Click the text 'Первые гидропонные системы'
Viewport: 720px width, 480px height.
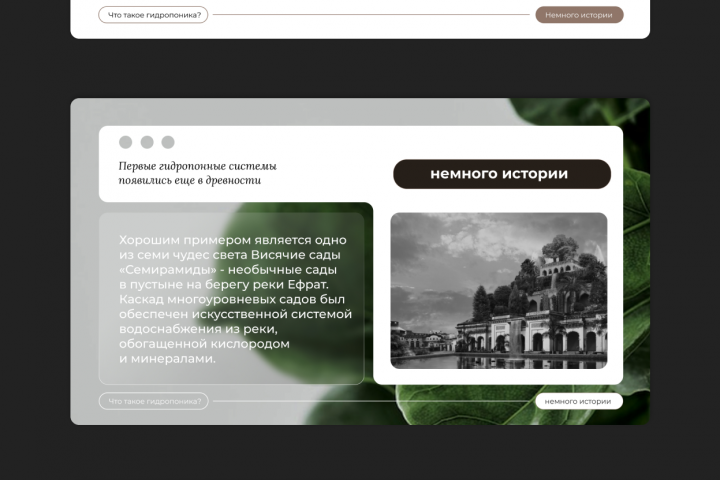[x=197, y=166]
